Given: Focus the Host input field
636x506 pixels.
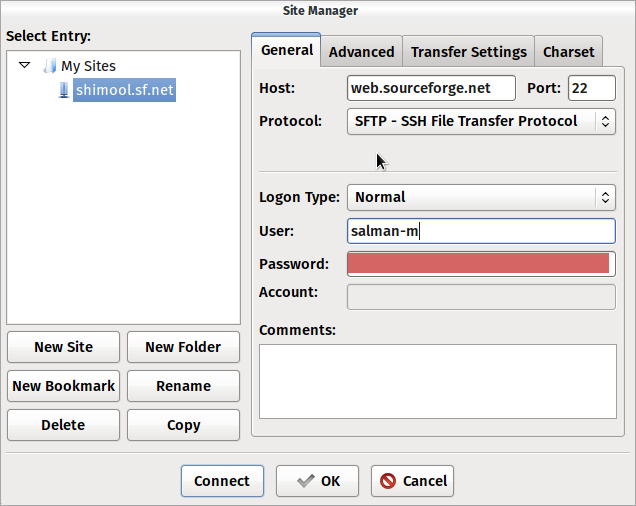Looking at the screenshot, I should tap(431, 88).
